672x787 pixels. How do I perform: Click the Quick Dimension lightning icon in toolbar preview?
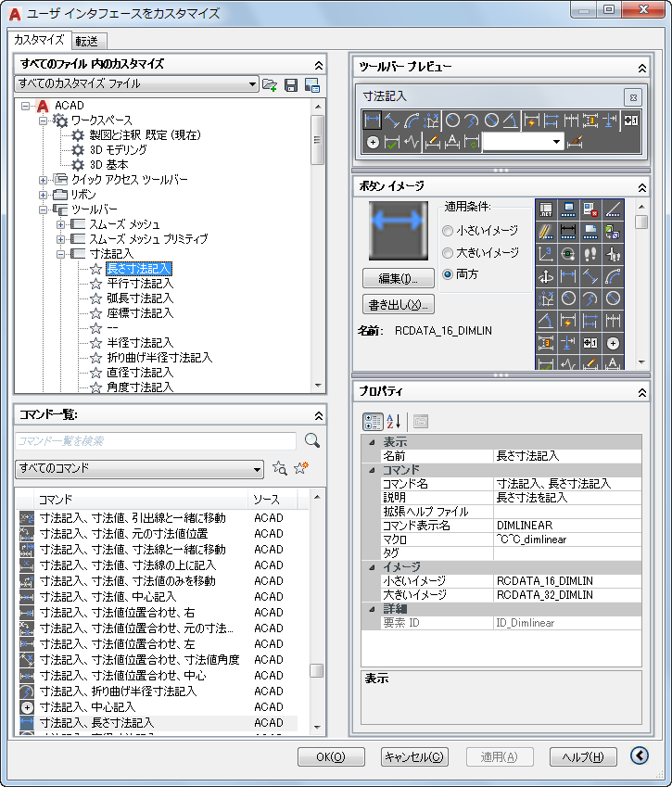(531, 121)
